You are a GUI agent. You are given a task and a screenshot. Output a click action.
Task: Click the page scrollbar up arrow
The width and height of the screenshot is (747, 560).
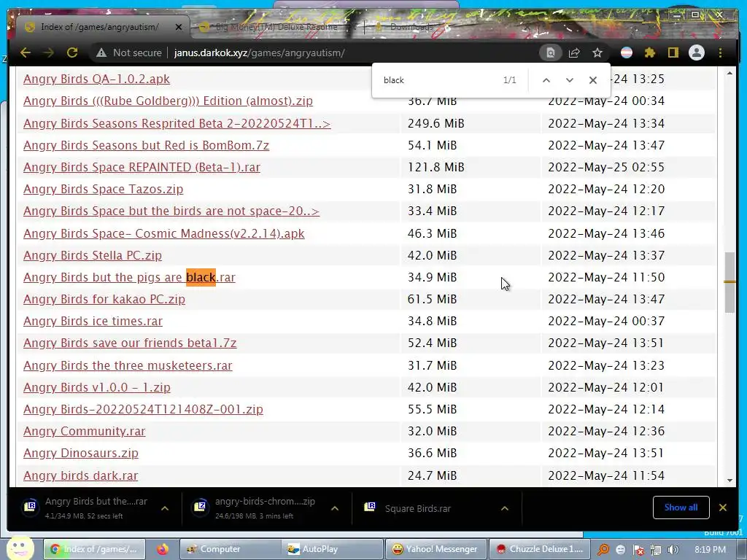tap(729, 73)
